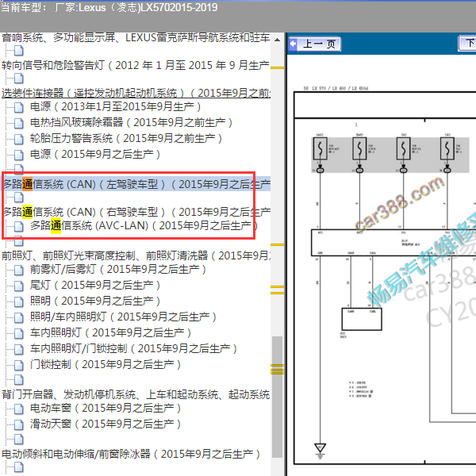Open 选装件连接器（遥控发动机起动机系统）link
Image resolution: width=476 pixels, height=476 pixels.
[x=136, y=93]
